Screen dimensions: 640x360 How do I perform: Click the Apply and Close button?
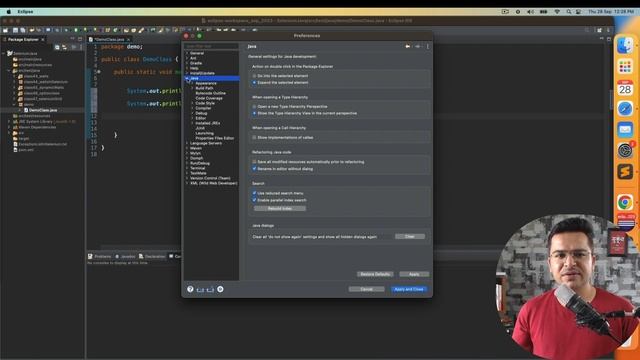tap(409, 289)
